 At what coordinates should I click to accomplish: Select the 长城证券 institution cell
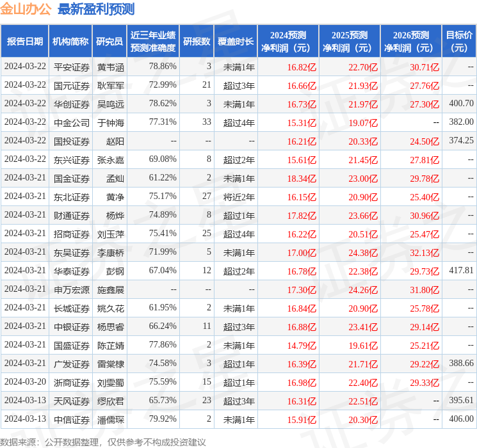(x=72, y=308)
